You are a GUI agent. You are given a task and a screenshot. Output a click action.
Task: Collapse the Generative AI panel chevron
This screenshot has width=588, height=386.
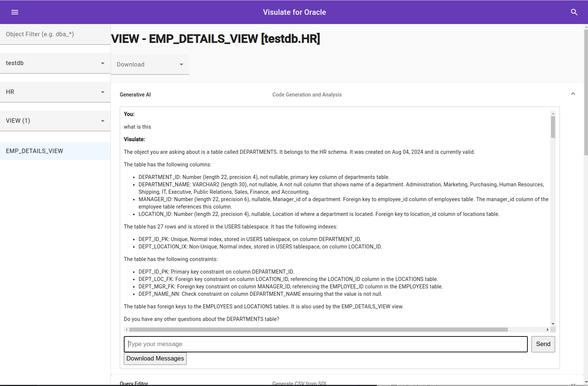click(573, 94)
